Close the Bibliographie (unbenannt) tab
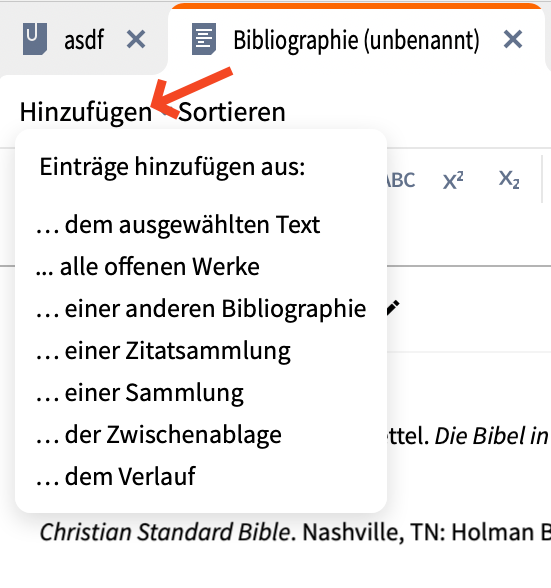The image size is (551, 588). coord(513,39)
